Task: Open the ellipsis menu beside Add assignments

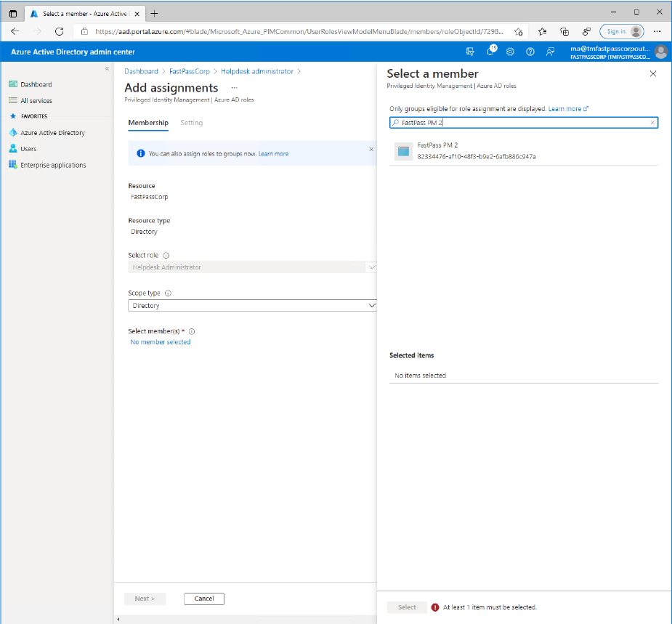Action: [x=234, y=88]
